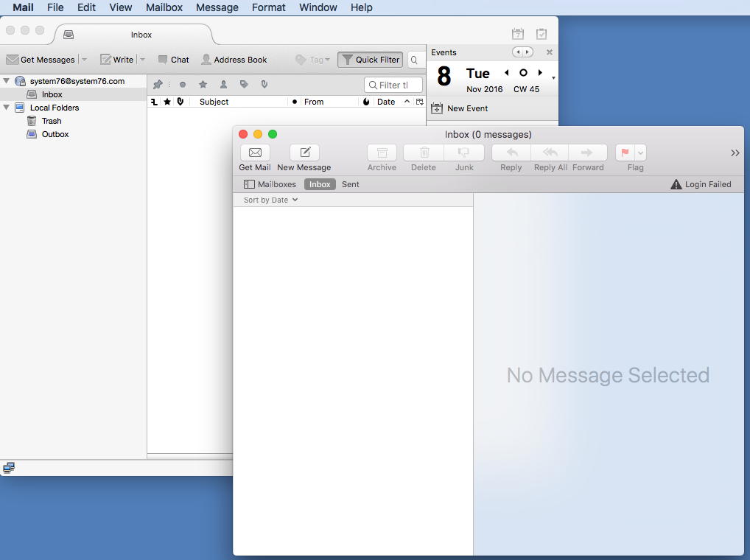The height and width of the screenshot is (560, 750).
Task: Open the Mailbox menu
Action: [164, 7]
